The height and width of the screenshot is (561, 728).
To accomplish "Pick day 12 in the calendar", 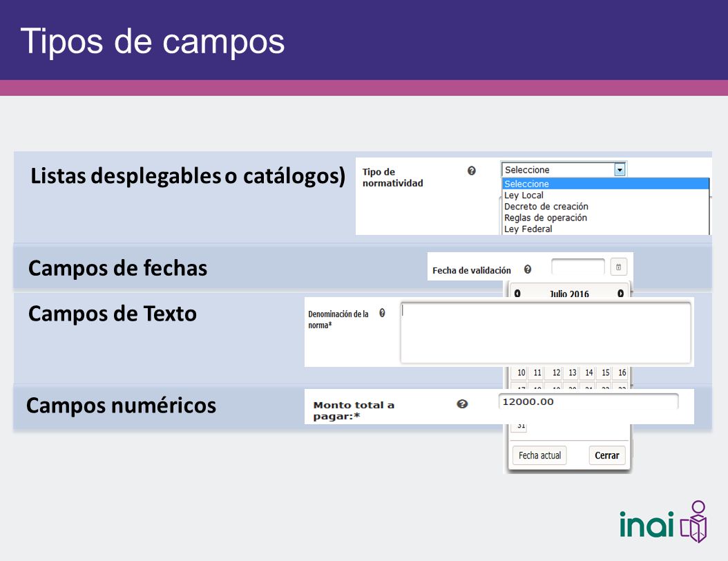I will 556,372.
